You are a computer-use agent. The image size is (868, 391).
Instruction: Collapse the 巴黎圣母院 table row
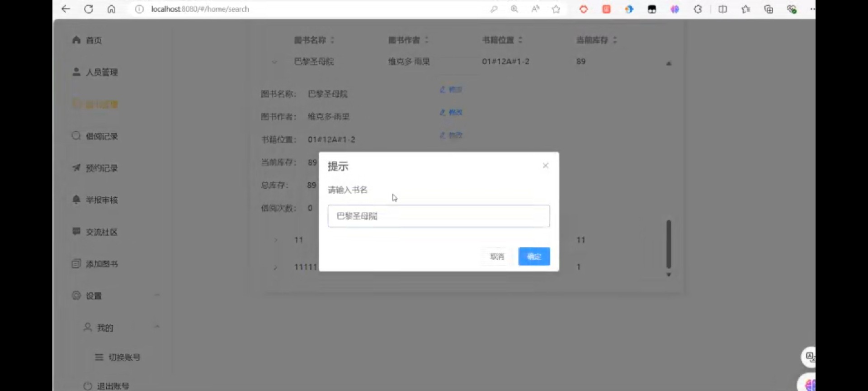coord(274,62)
